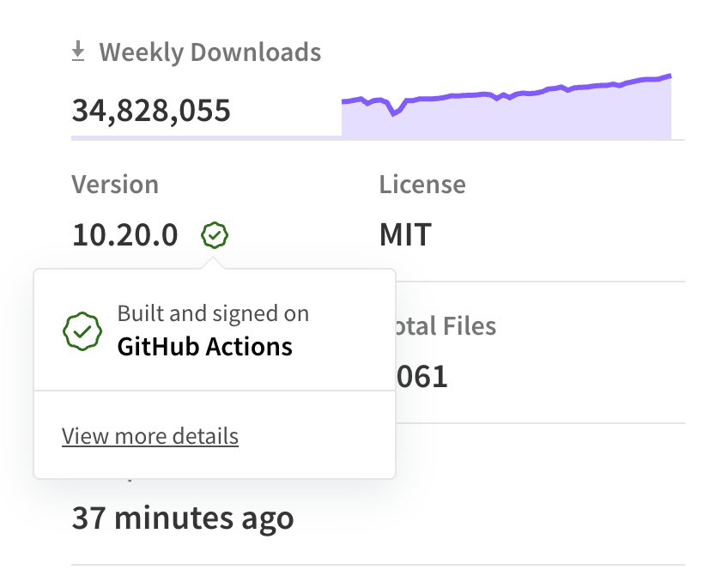Click the 37 minutes ago timestamp
Viewport: 728px width, 582px height.
pos(181,518)
